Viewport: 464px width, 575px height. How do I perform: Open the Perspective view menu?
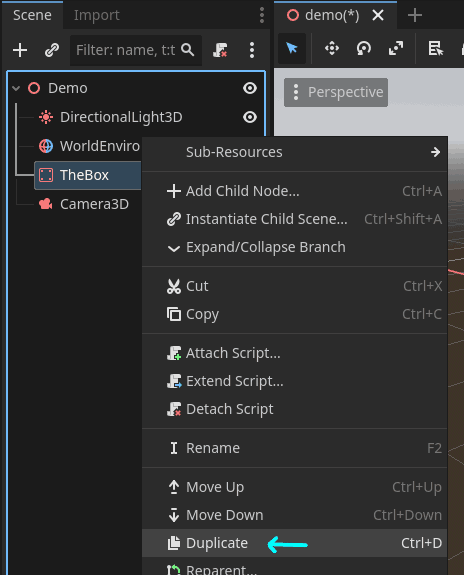tap(336, 92)
